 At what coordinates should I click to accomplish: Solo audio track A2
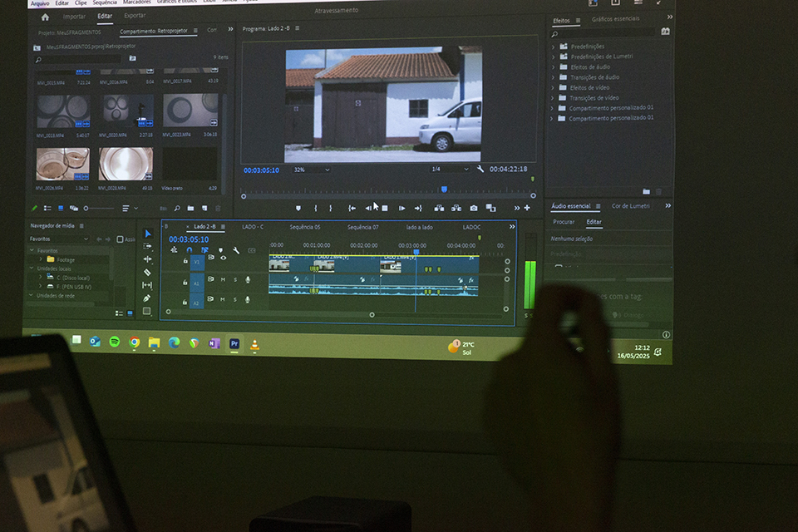pyautogui.click(x=234, y=299)
